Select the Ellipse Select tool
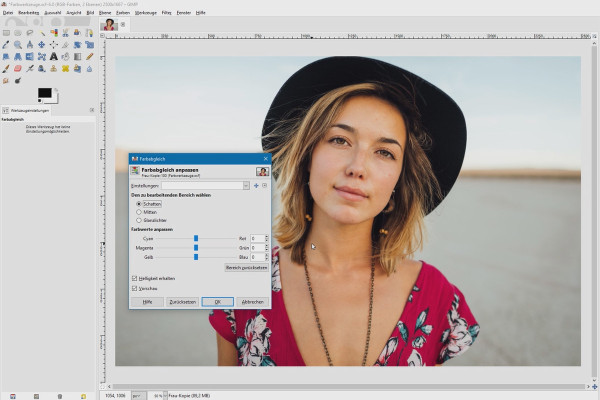The image size is (600, 400). (18, 33)
